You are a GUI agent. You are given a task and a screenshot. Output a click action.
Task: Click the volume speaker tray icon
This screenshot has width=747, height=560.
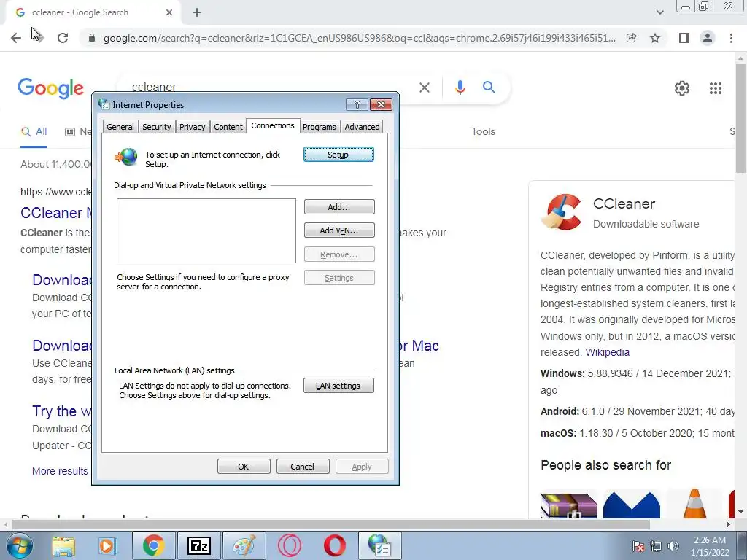point(673,546)
